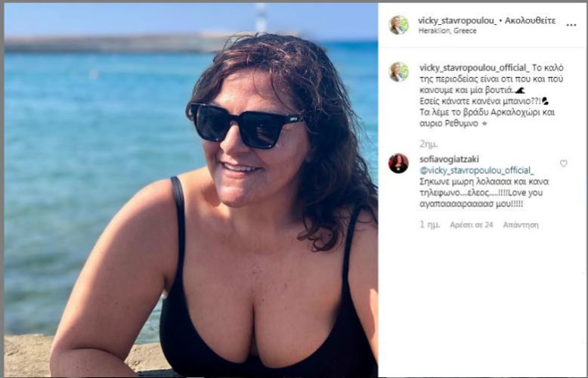Click the post author's avatar in the header
The image size is (588, 378).
pyautogui.click(x=398, y=25)
